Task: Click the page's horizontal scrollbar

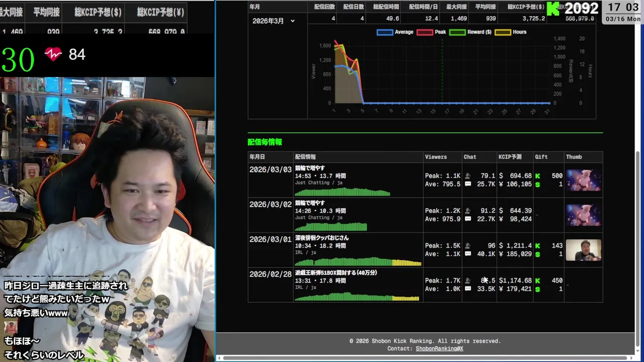Action: pos(426,358)
